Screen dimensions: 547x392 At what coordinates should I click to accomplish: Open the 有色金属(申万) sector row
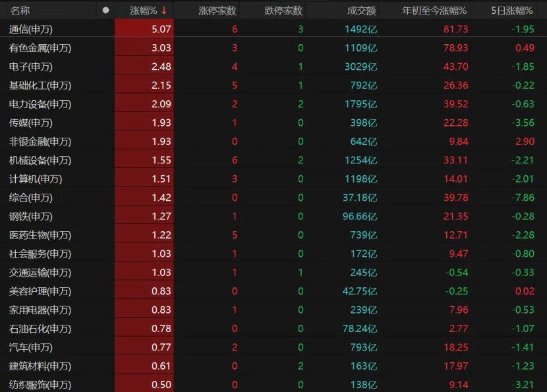(x=40, y=47)
